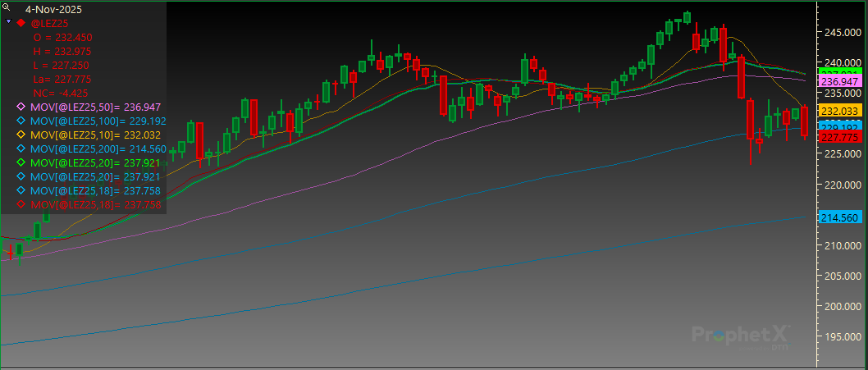Click the ProphetX watermark logo
The height and width of the screenshot is (370, 868).
[x=740, y=335]
